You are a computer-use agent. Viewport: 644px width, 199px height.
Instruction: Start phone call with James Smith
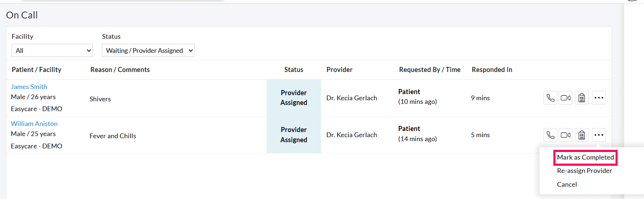click(x=550, y=98)
